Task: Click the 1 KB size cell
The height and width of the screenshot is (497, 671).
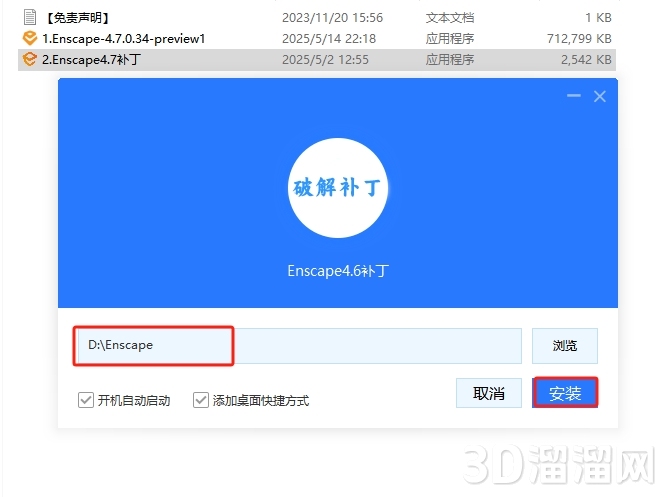Action: tap(598, 18)
